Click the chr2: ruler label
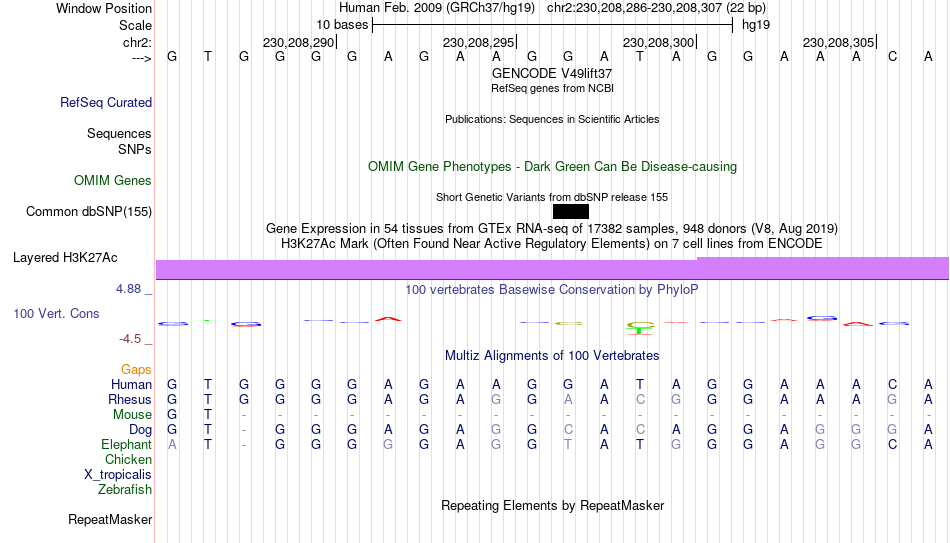The image size is (950, 543). pos(138,42)
